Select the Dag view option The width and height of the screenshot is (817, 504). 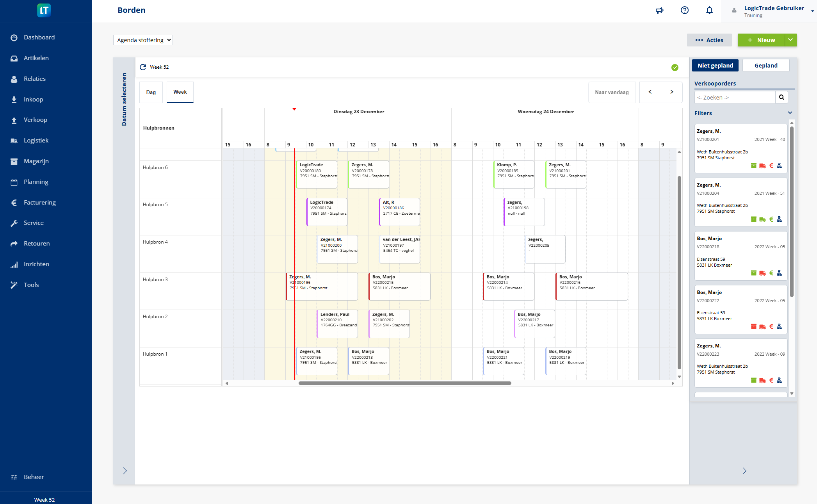tap(151, 92)
